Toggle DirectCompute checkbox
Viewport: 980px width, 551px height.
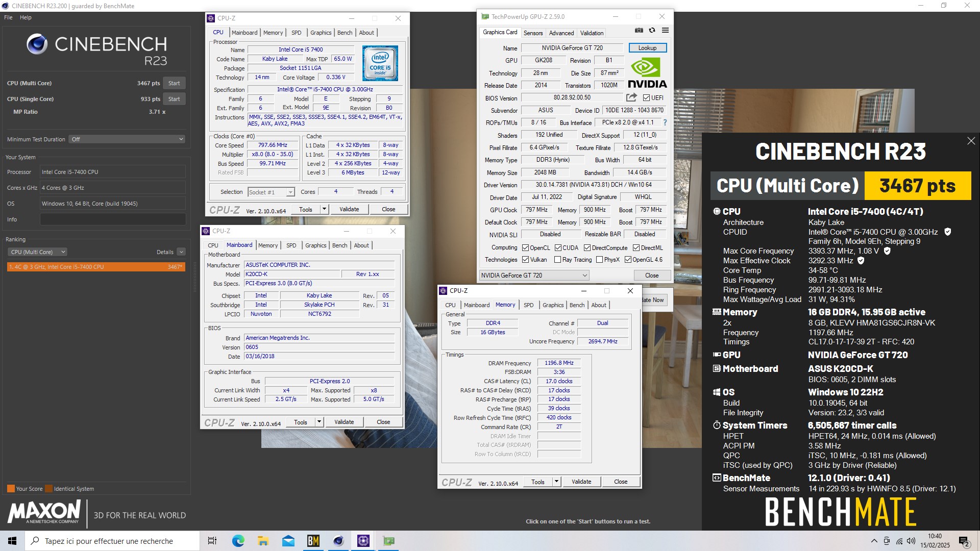[x=587, y=248]
